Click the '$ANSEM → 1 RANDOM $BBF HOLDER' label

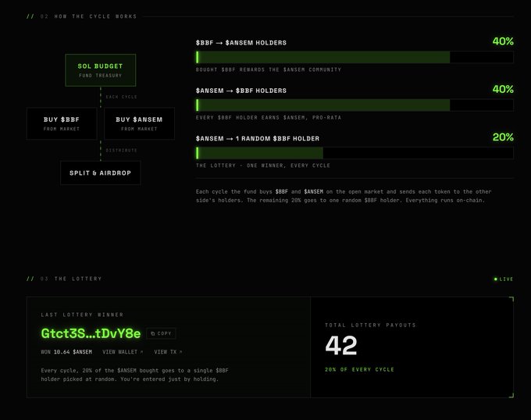[258, 138]
